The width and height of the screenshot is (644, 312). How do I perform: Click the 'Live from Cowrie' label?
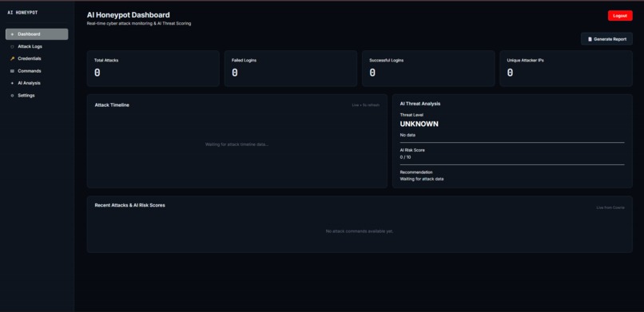(x=610, y=207)
